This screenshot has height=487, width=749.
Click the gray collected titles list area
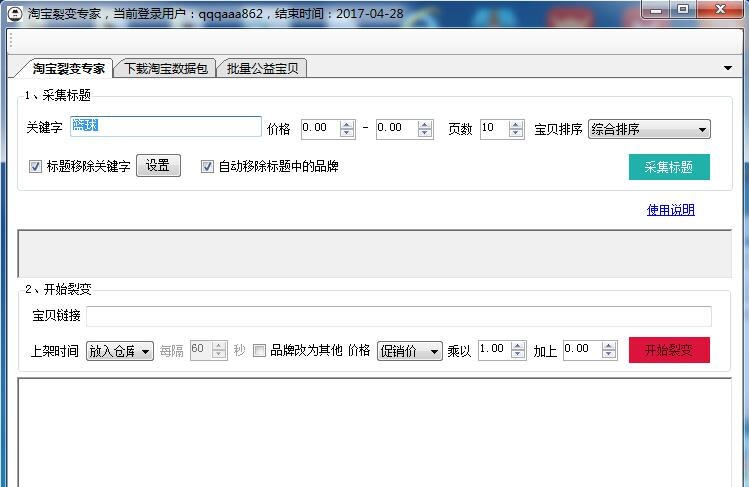pyautogui.click(x=374, y=254)
